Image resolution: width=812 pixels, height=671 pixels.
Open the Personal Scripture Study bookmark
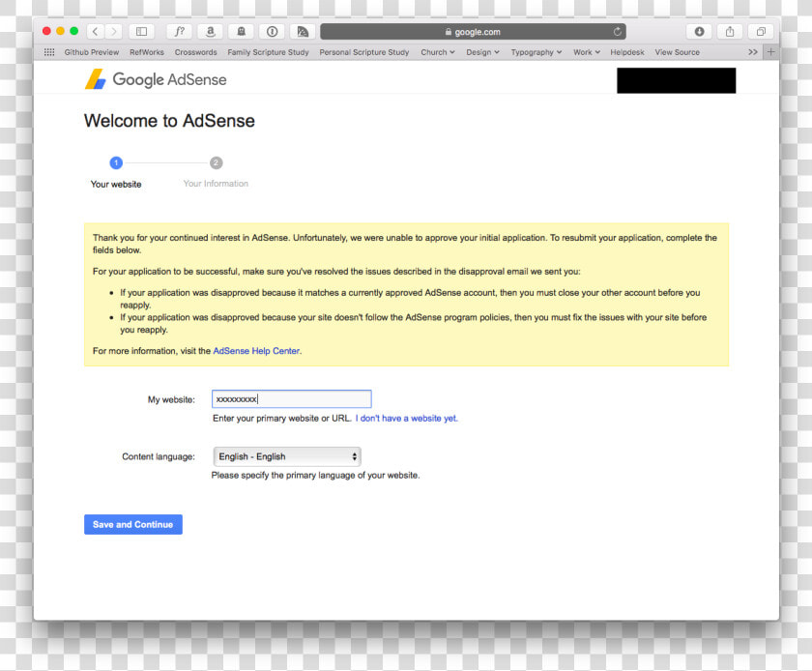pos(364,52)
